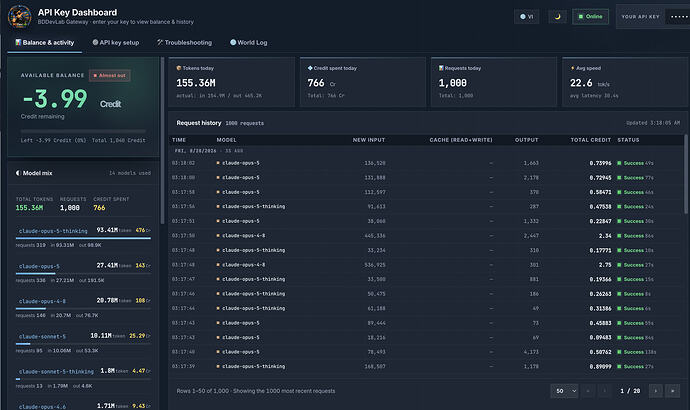The image size is (690, 410).
Task: Switch to the Troubleshooting tab
Action: click(x=184, y=43)
